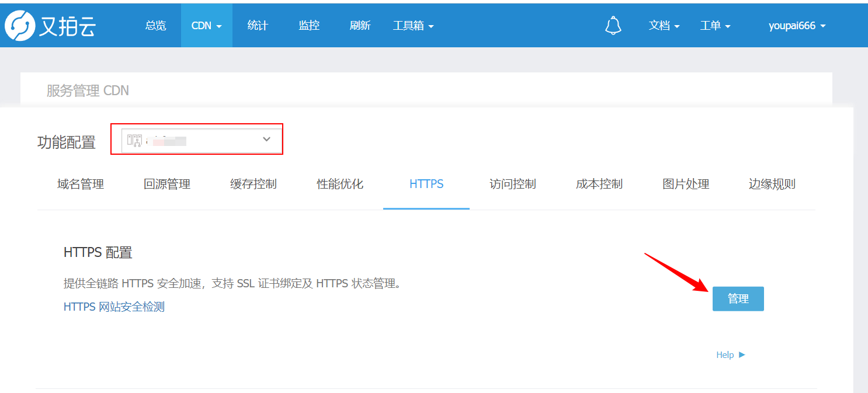The height and width of the screenshot is (393, 868).
Task: Open the youpai666 account menu
Action: [797, 26]
